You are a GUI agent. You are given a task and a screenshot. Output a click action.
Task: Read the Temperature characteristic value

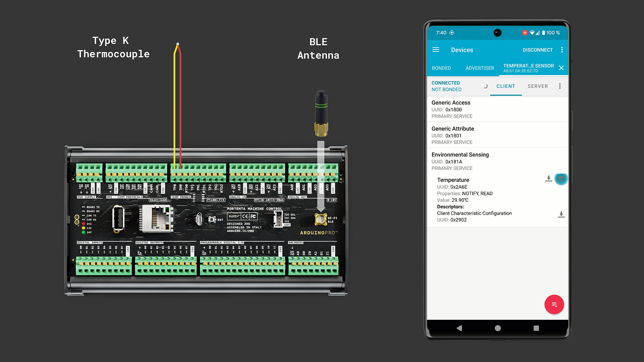549,179
